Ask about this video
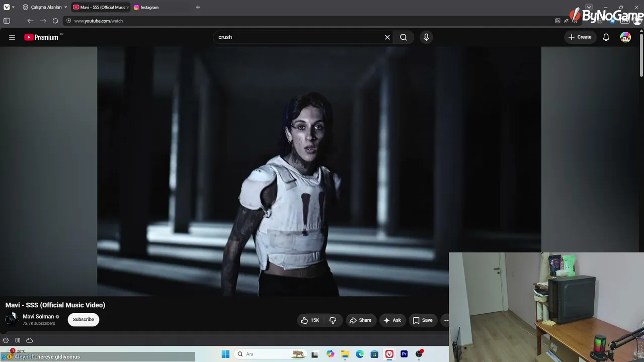 point(392,320)
